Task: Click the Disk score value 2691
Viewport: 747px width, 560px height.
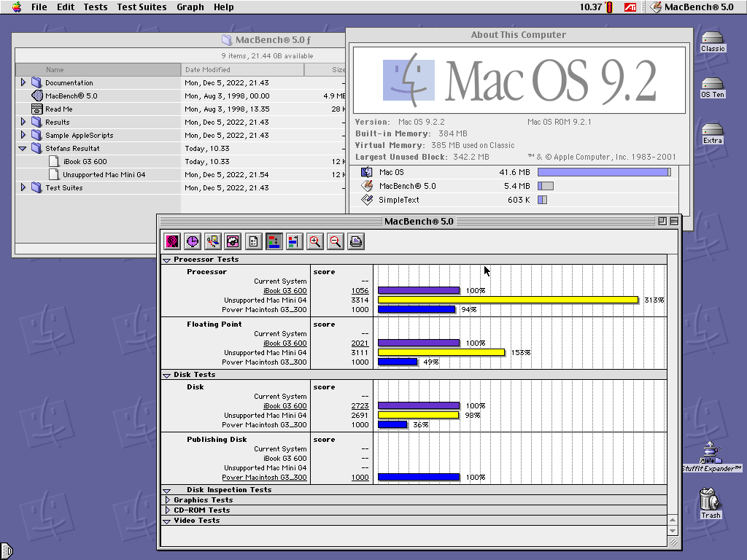Action: pyautogui.click(x=360, y=415)
